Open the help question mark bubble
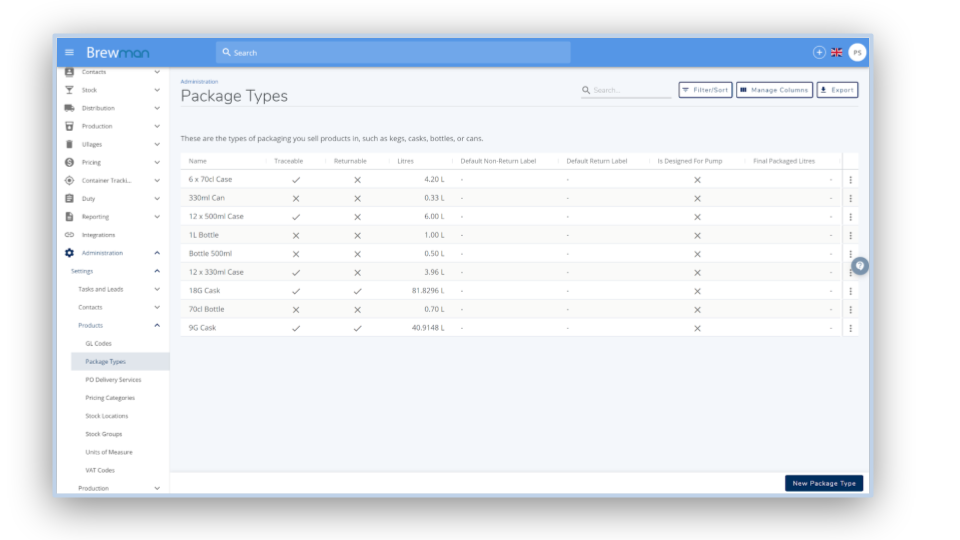The width and height of the screenshot is (960, 540). pyautogui.click(x=860, y=266)
